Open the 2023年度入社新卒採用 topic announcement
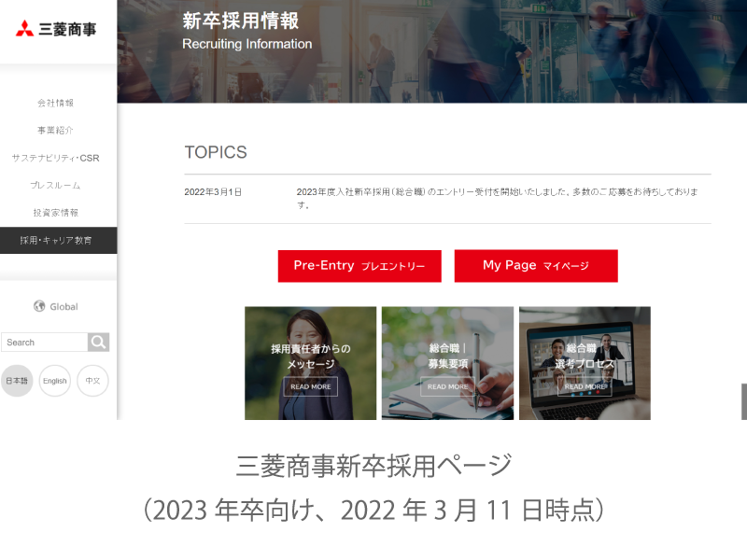 pyautogui.click(x=497, y=198)
